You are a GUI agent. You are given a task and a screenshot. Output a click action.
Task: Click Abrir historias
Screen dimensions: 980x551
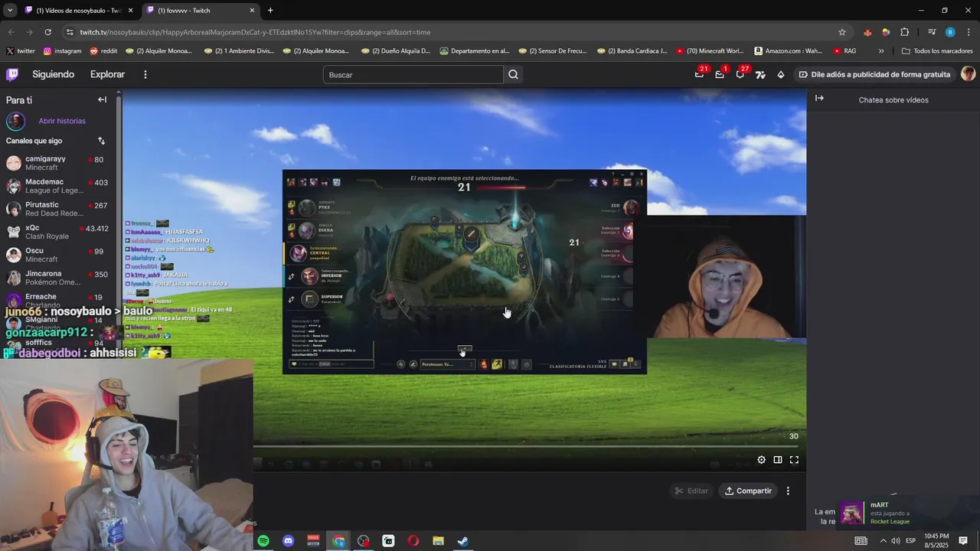62,121
